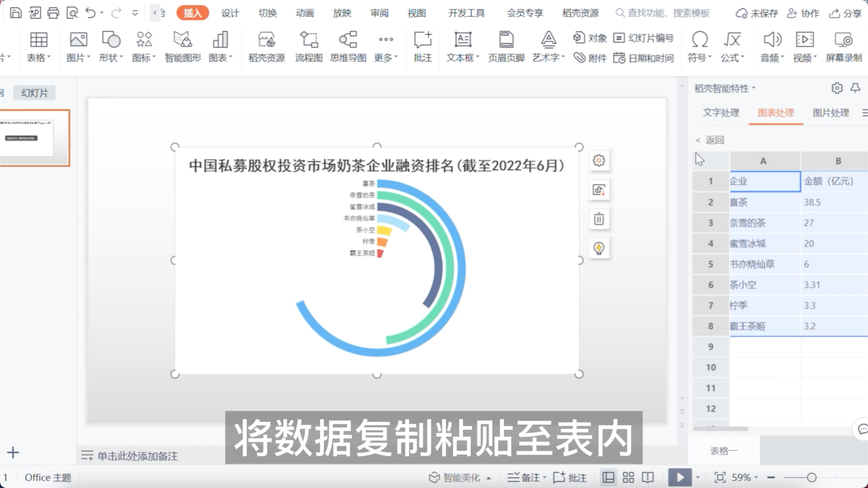Viewport: 868px width, 488px height.
Task: Expand the 智能美化 options arrow
Action: [x=489, y=478]
